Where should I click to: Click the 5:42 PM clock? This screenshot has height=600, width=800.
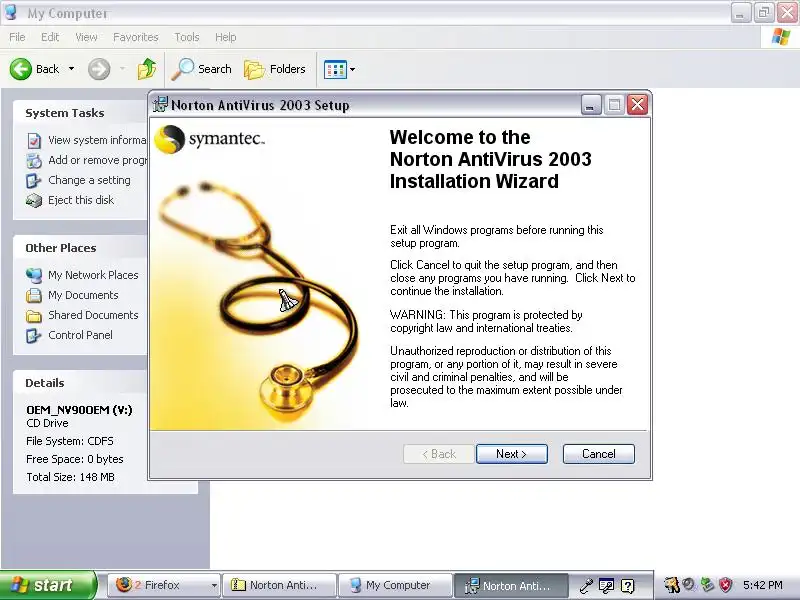coord(763,585)
